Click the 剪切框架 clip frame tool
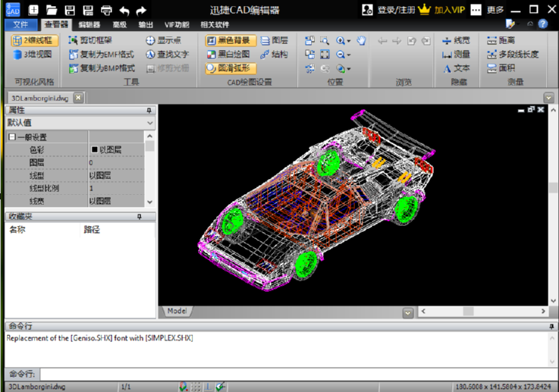The image size is (559, 392). point(90,41)
